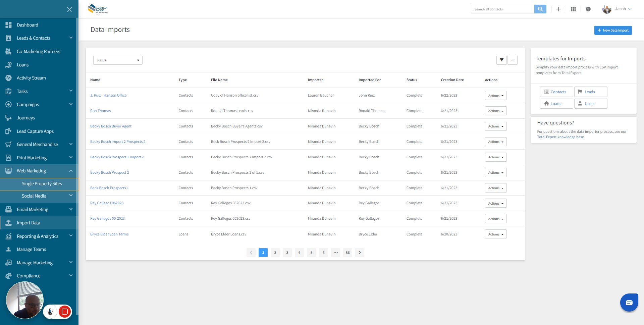The width and height of the screenshot is (644, 325).
Task: Click the Manage Teams person icon
Action: (x=9, y=249)
